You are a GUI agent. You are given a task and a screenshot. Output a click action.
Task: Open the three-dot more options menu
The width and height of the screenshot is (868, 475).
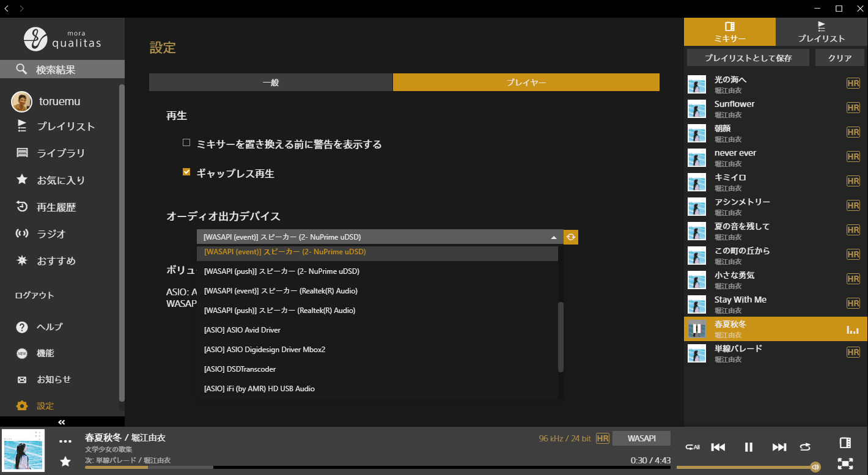click(65, 441)
